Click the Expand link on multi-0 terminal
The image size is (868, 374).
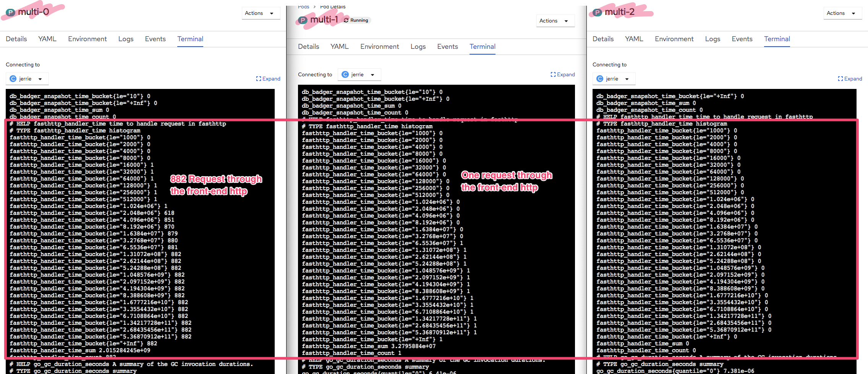click(x=271, y=79)
